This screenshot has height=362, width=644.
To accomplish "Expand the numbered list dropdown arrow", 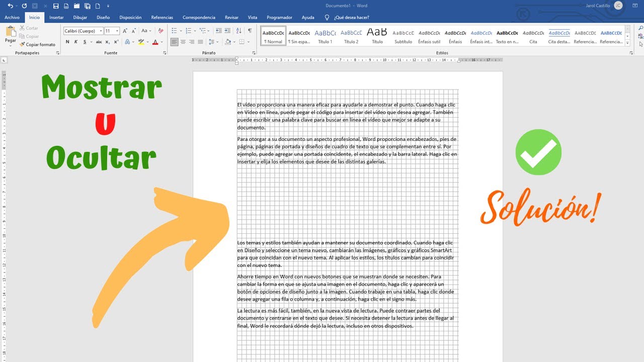I will tap(195, 31).
